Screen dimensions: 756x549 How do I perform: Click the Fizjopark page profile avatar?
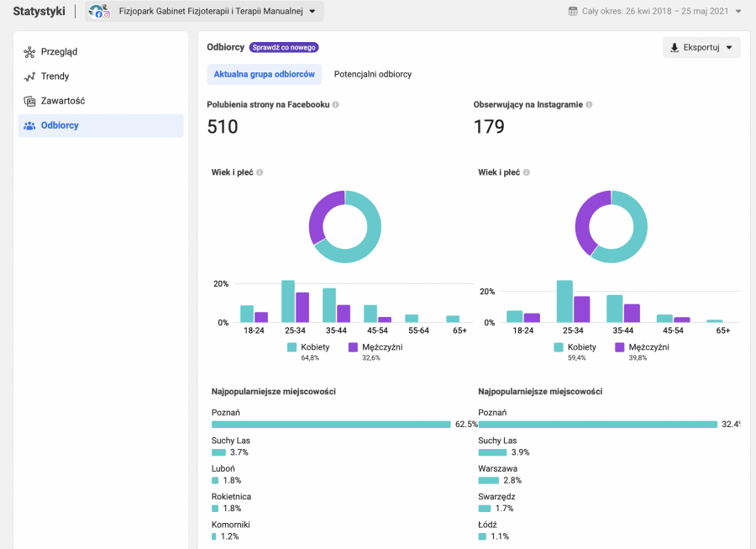point(100,12)
